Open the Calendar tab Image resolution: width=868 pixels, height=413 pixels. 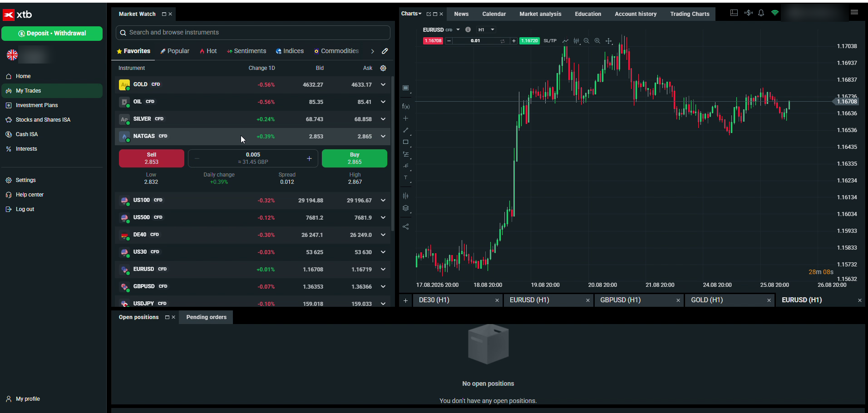coord(494,14)
